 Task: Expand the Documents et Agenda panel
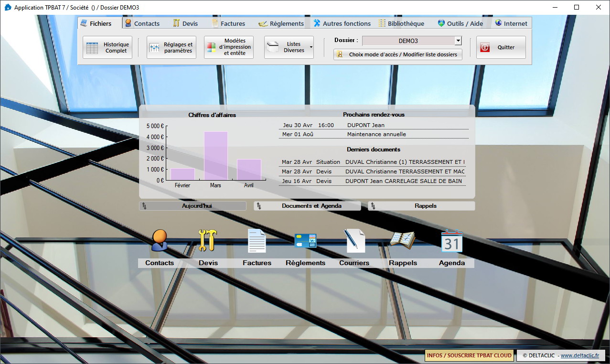tap(307, 206)
